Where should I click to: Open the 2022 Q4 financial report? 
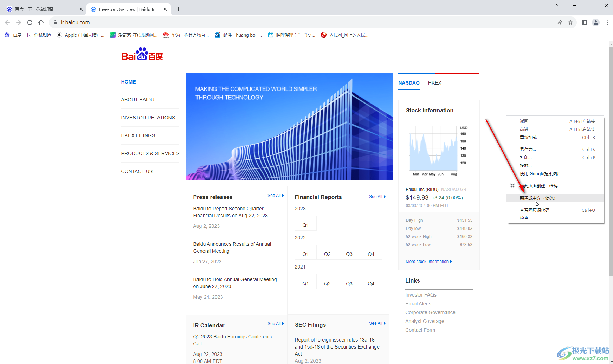[371, 252]
